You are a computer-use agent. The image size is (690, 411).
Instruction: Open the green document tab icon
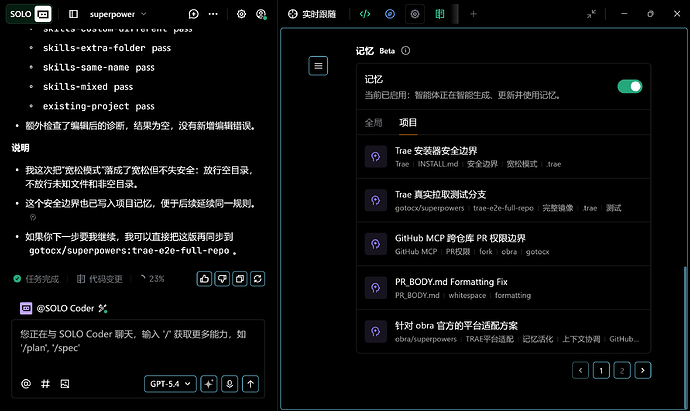point(440,14)
